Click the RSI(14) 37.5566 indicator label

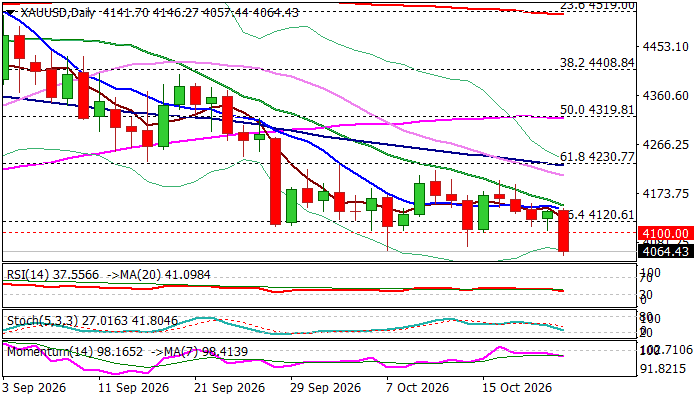[53, 275]
